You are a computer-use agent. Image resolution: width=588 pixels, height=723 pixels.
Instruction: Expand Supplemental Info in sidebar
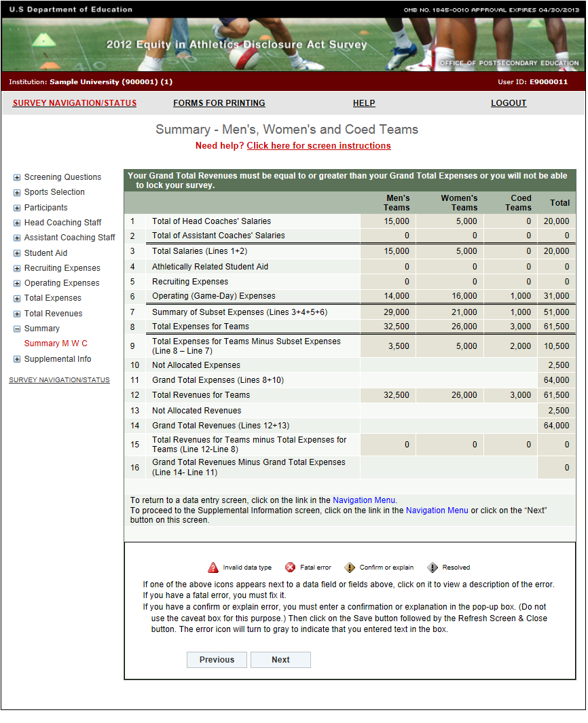pos(17,359)
